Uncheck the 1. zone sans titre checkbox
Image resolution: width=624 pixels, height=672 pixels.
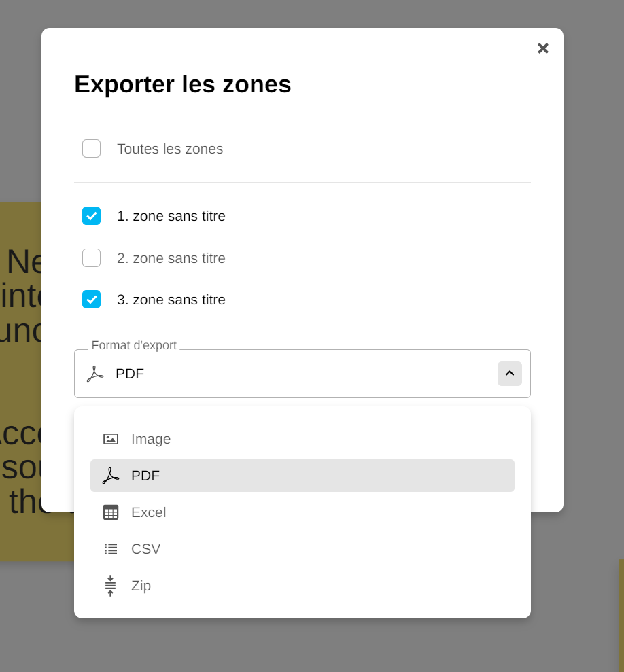point(92,216)
